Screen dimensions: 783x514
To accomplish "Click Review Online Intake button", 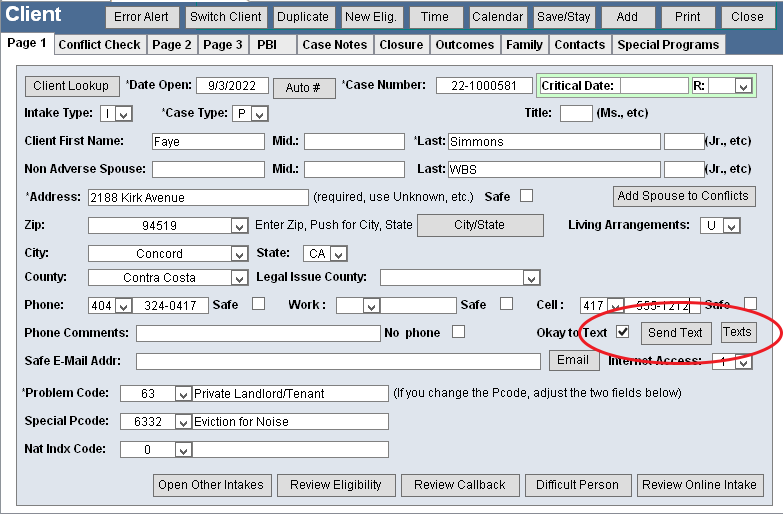I will (x=700, y=485).
